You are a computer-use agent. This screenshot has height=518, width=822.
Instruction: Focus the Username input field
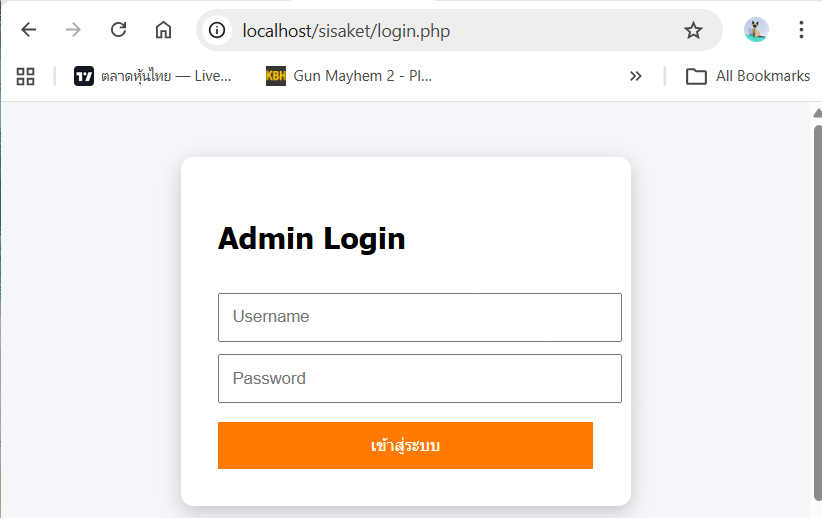tap(420, 317)
